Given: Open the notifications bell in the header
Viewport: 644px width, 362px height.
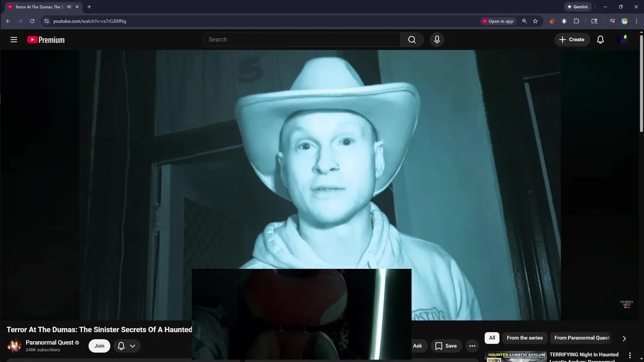Looking at the screenshot, I should (600, 40).
